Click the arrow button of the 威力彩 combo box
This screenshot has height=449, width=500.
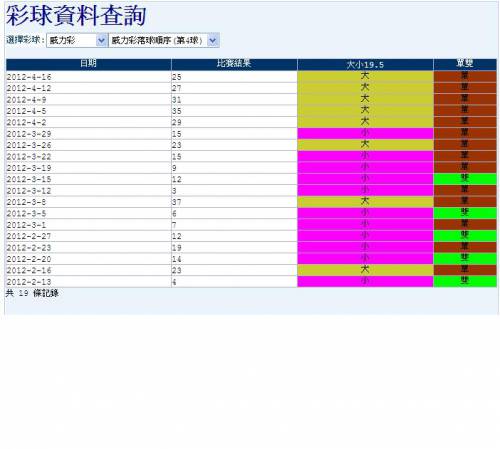pos(101,40)
